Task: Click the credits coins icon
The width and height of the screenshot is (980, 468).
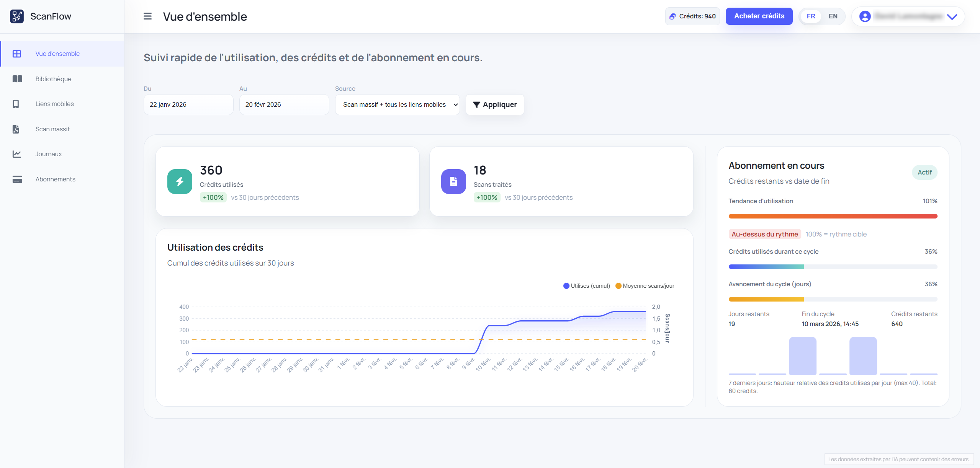Action: pos(672,16)
